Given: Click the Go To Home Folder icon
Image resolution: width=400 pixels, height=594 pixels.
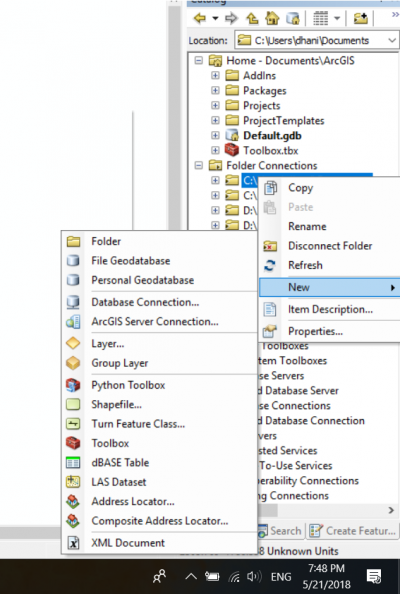Looking at the screenshot, I should (272, 18).
